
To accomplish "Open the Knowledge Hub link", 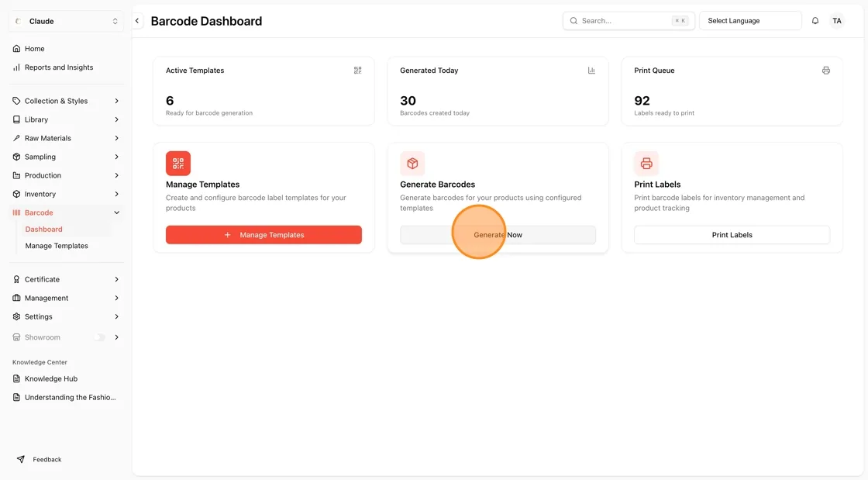I will coord(51,378).
